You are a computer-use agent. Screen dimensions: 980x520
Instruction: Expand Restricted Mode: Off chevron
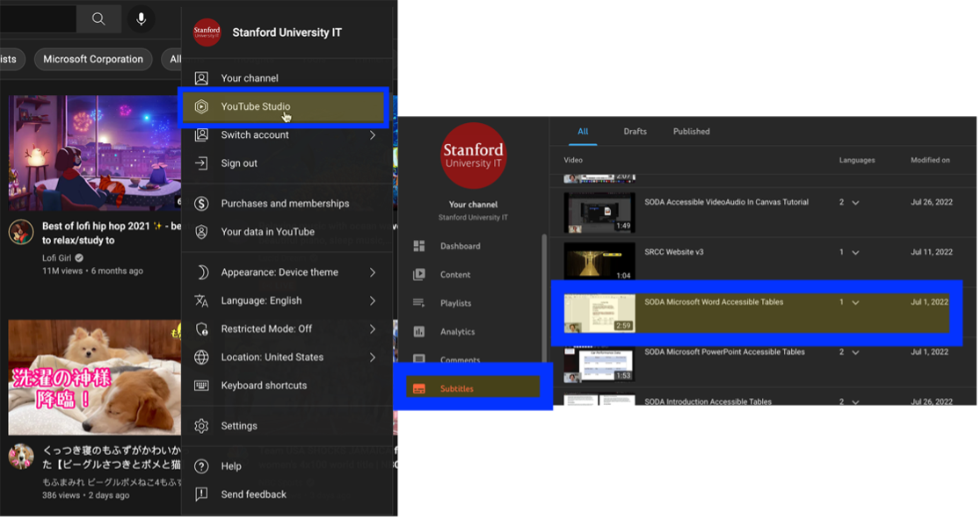pyautogui.click(x=373, y=329)
